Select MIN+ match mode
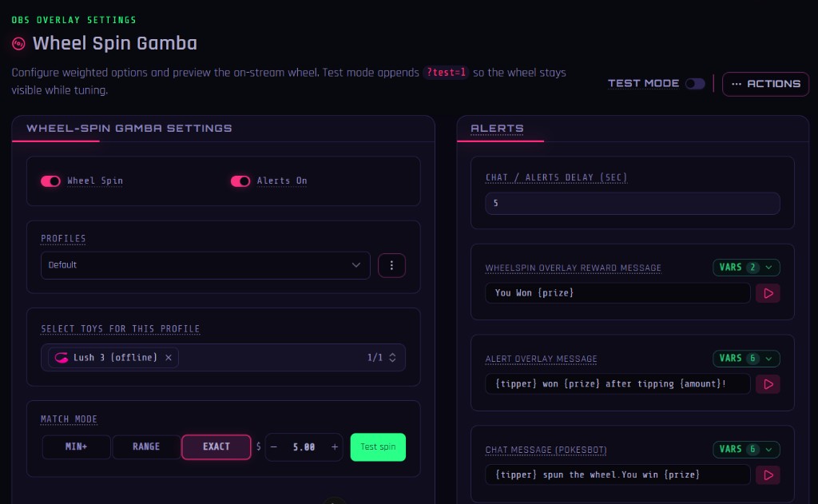 (76, 446)
